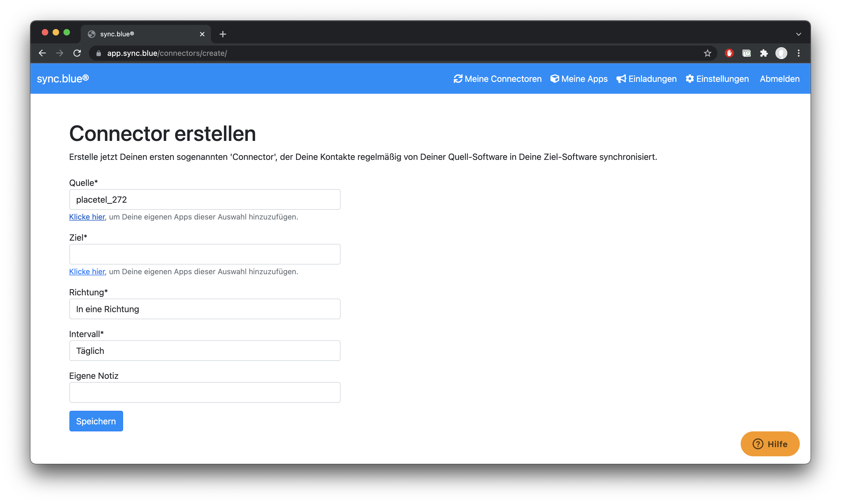Open the browser profile avatar

(x=781, y=53)
